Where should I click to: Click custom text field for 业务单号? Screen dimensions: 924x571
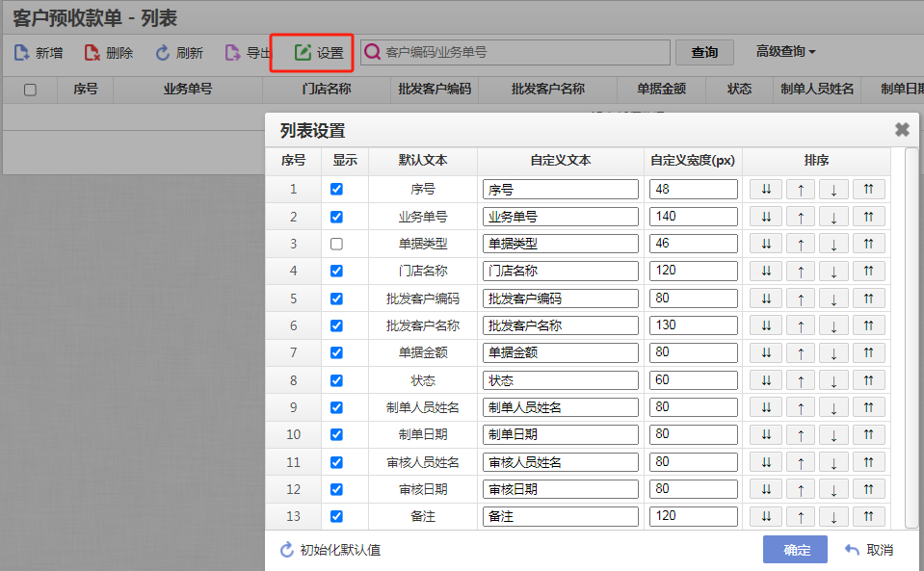point(561,217)
